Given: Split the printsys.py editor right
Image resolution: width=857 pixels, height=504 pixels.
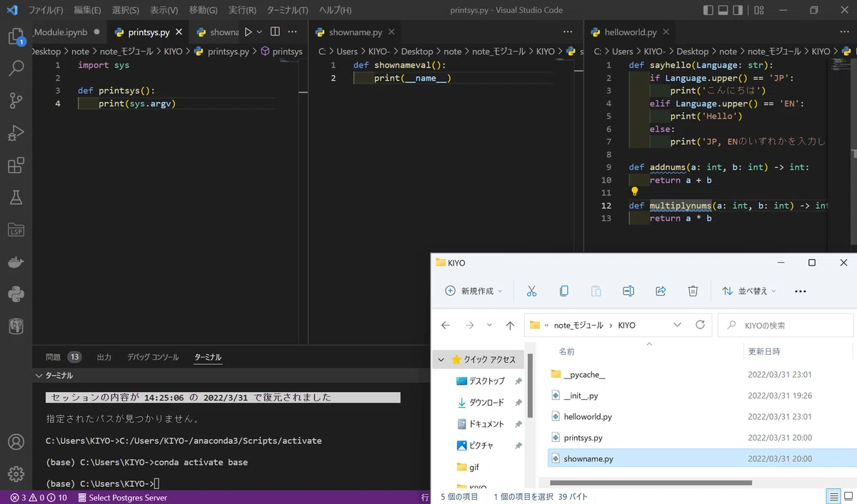Looking at the screenshot, I should coord(275,32).
